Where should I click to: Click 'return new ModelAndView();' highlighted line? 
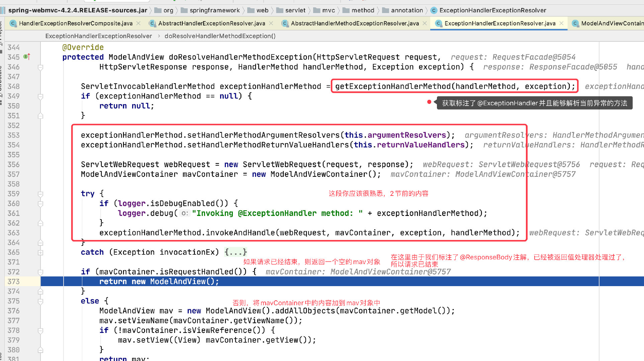point(159,281)
